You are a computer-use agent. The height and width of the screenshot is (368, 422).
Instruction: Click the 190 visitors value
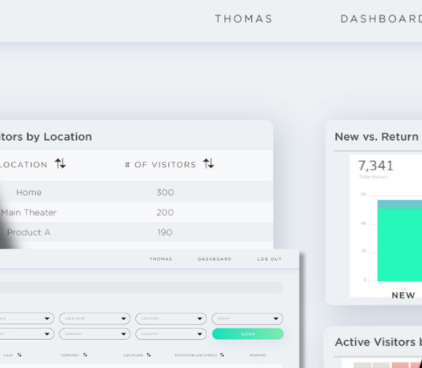165,232
